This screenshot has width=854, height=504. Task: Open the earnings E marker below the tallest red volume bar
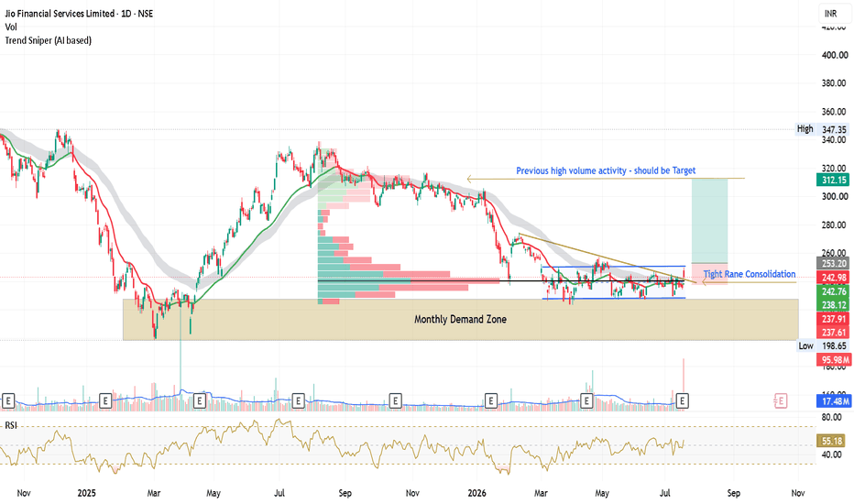[683, 401]
